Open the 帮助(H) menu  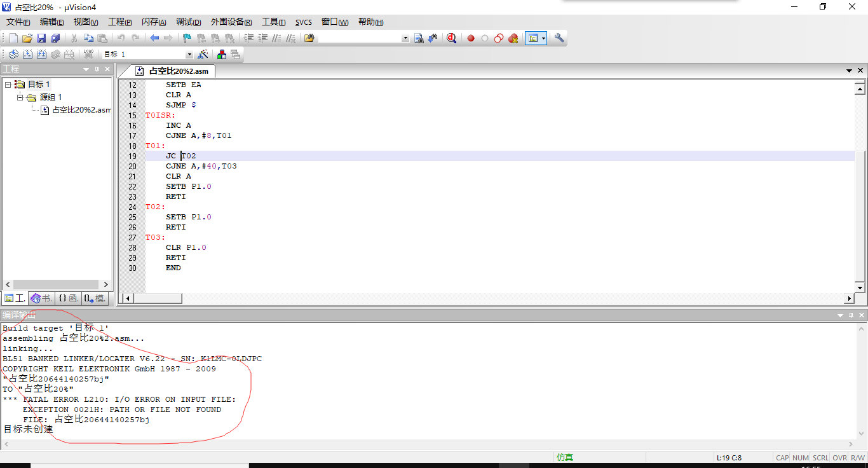370,22
